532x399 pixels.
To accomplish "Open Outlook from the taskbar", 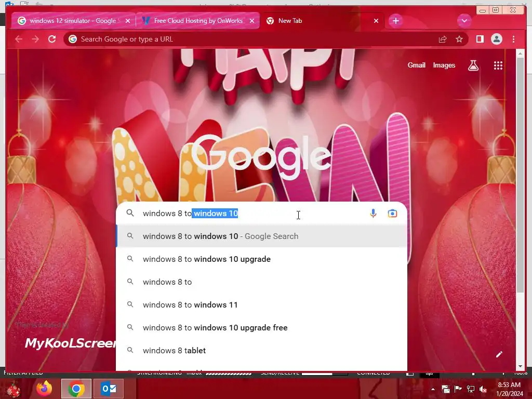I will (x=109, y=389).
